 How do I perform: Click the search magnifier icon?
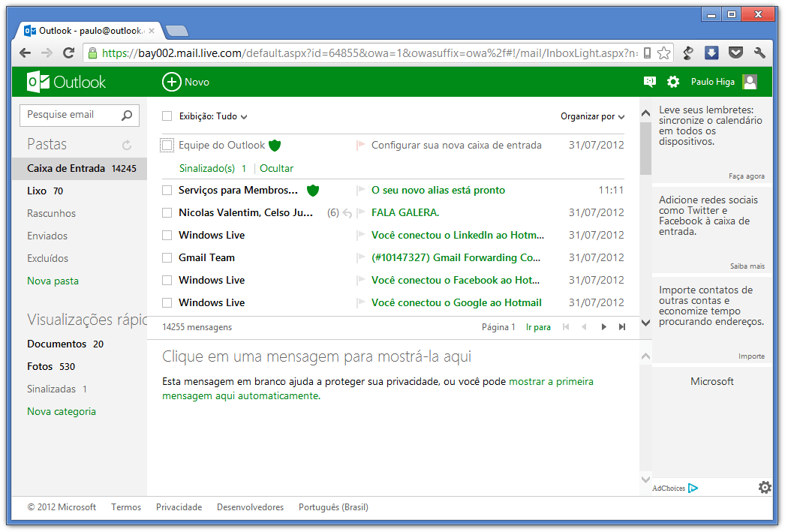[127, 115]
